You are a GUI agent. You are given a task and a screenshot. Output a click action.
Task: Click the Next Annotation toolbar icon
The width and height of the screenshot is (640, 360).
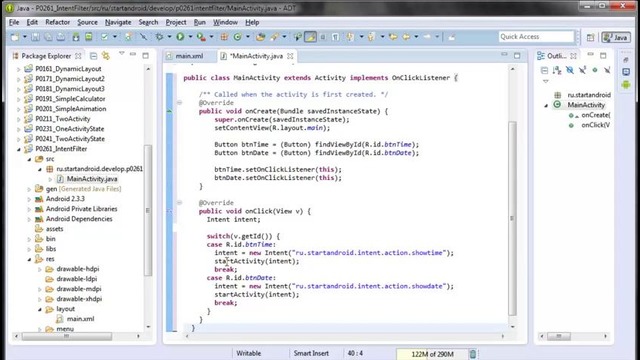pyautogui.click(x=350, y=37)
